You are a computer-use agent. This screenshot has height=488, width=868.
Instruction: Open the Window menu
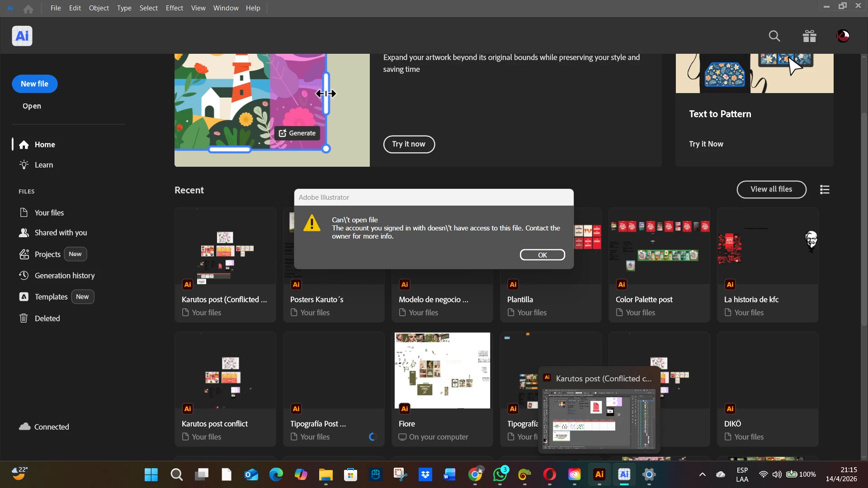(x=226, y=8)
